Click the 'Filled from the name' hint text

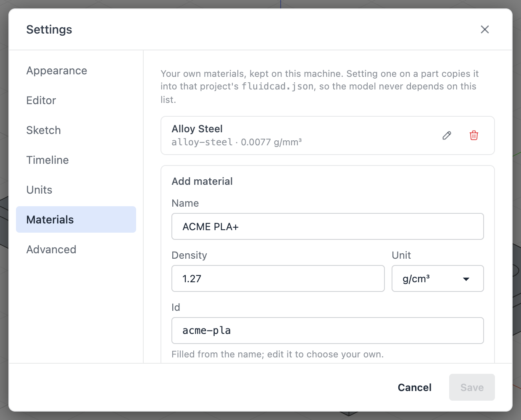click(x=277, y=354)
